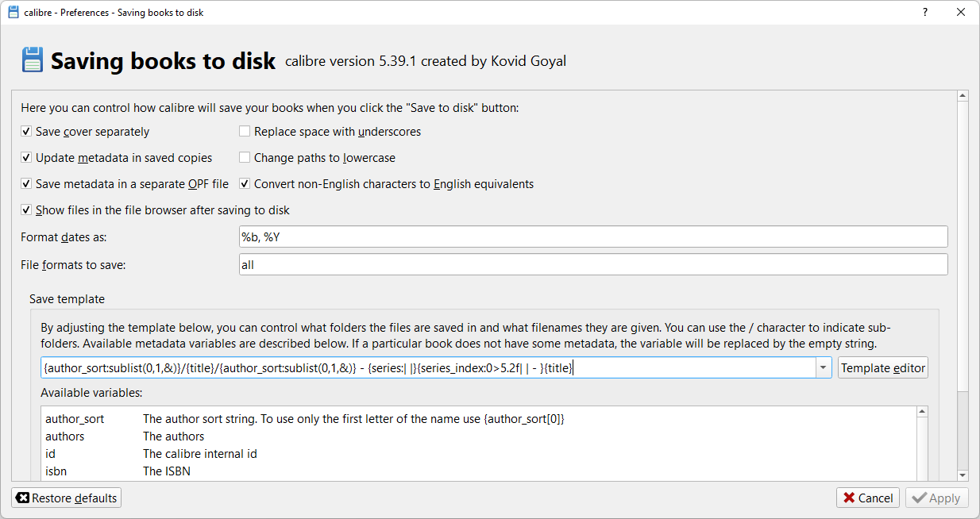Disable Update metadata in saved copies

(x=26, y=158)
